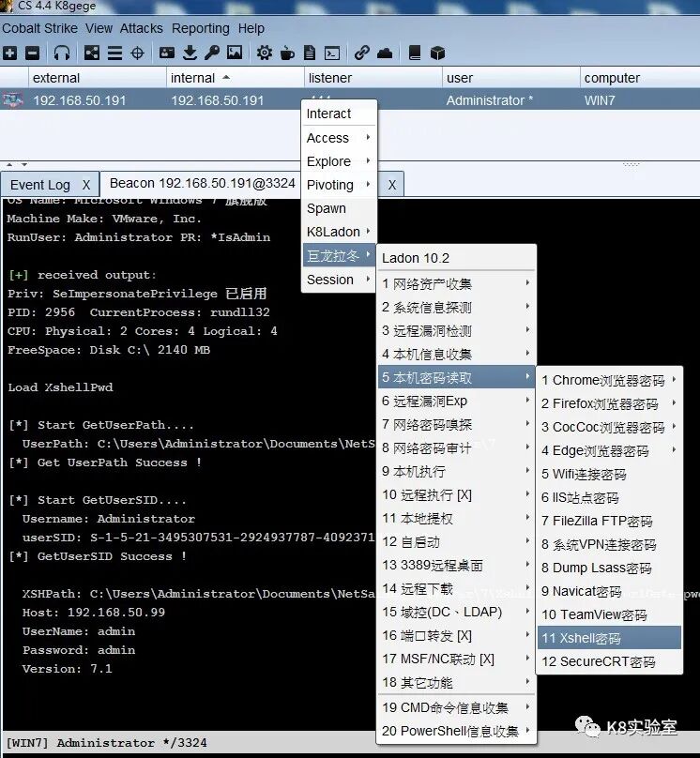Click the beacon session icon for 192.168.50.191

pos(13,100)
